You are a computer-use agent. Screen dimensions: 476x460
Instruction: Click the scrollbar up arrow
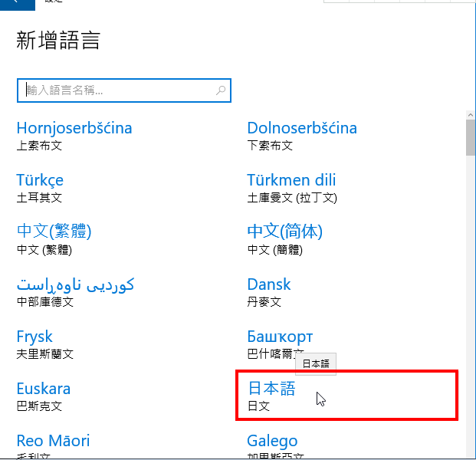(x=471, y=115)
